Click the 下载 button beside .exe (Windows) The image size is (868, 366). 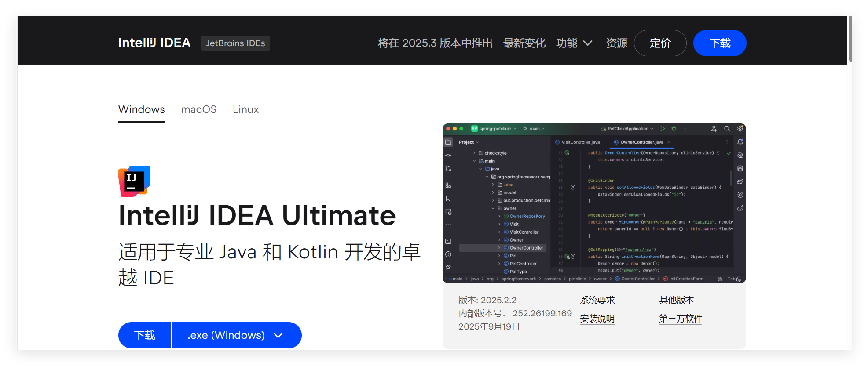click(x=145, y=335)
